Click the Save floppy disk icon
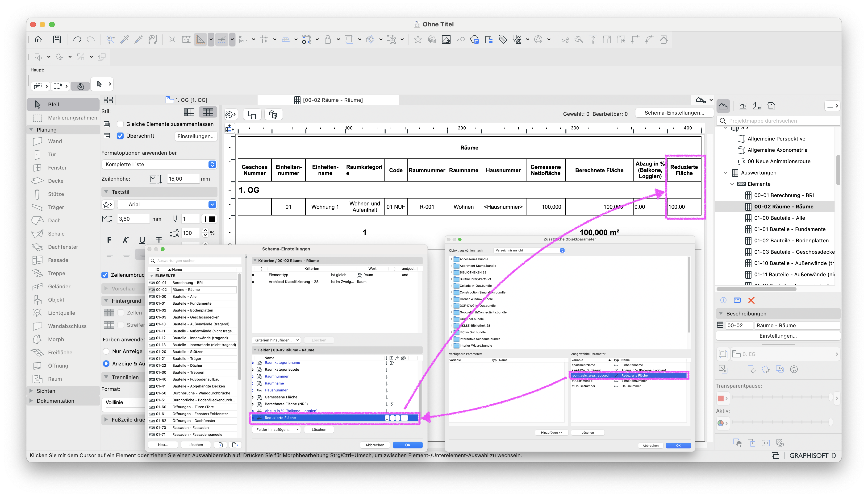This screenshot has width=868, height=497. (57, 40)
